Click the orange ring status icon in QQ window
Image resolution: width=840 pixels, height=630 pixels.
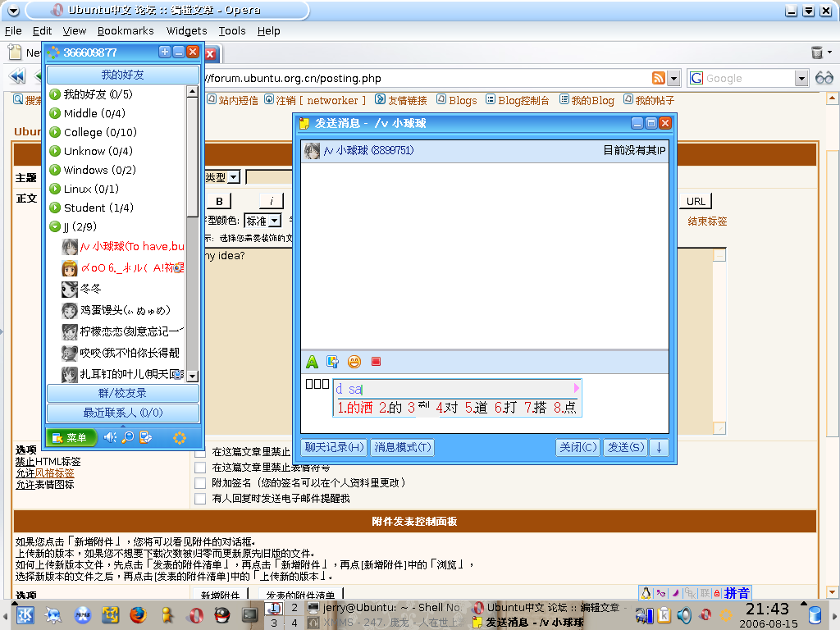180,438
